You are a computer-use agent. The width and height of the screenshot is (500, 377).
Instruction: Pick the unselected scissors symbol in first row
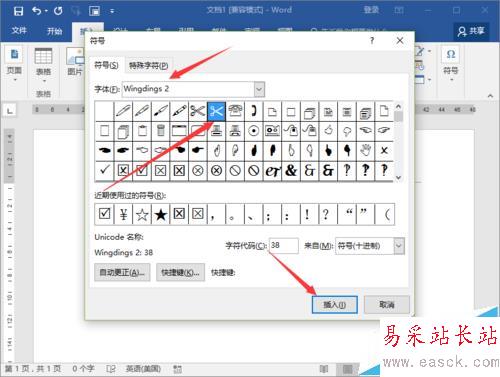point(198,111)
